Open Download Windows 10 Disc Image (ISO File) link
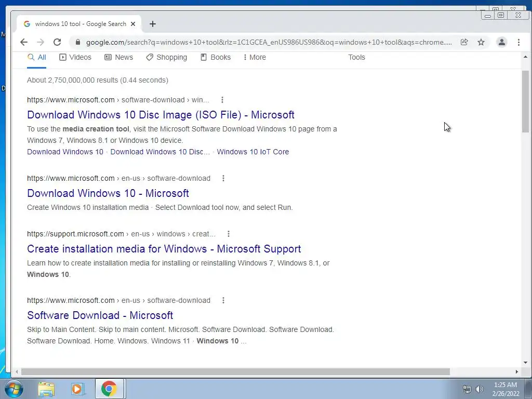 tap(161, 115)
